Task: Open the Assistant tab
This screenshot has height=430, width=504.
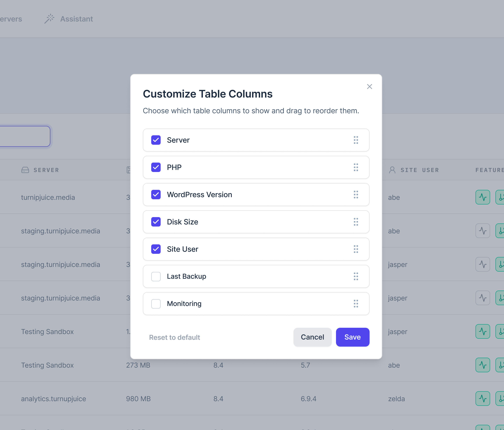Action: tap(69, 19)
